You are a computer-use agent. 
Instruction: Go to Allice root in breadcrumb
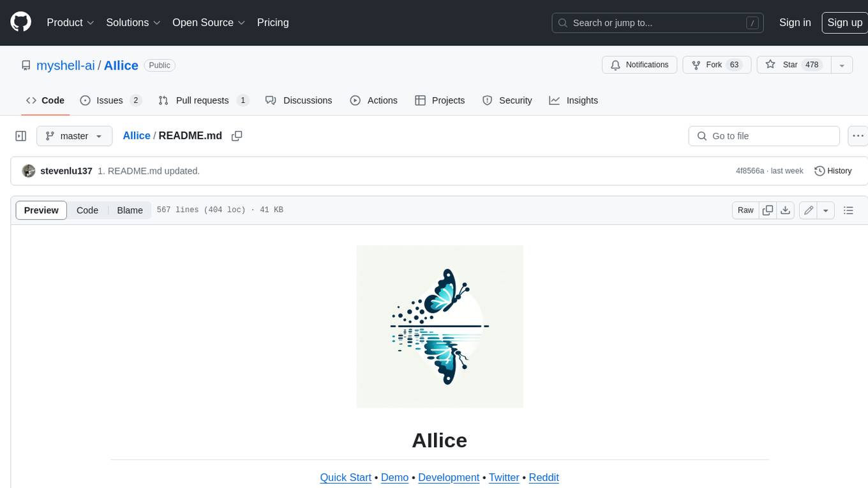pos(137,135)
